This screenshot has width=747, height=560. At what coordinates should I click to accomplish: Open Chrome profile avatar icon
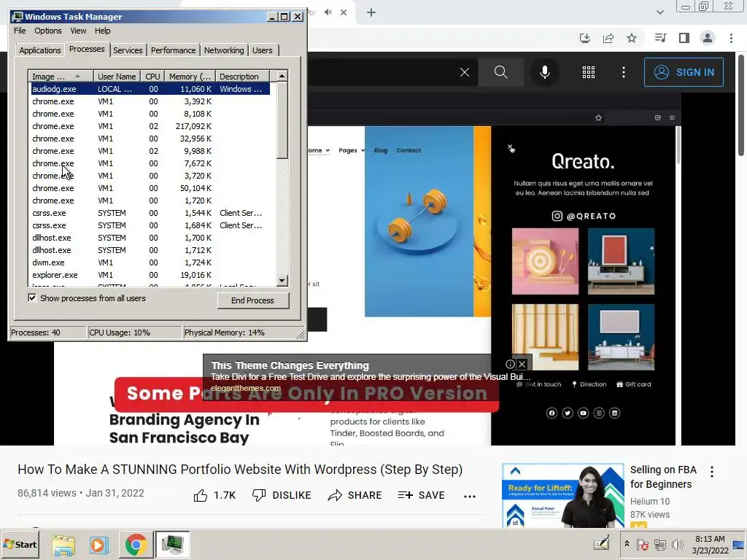(x=708, y=38)
